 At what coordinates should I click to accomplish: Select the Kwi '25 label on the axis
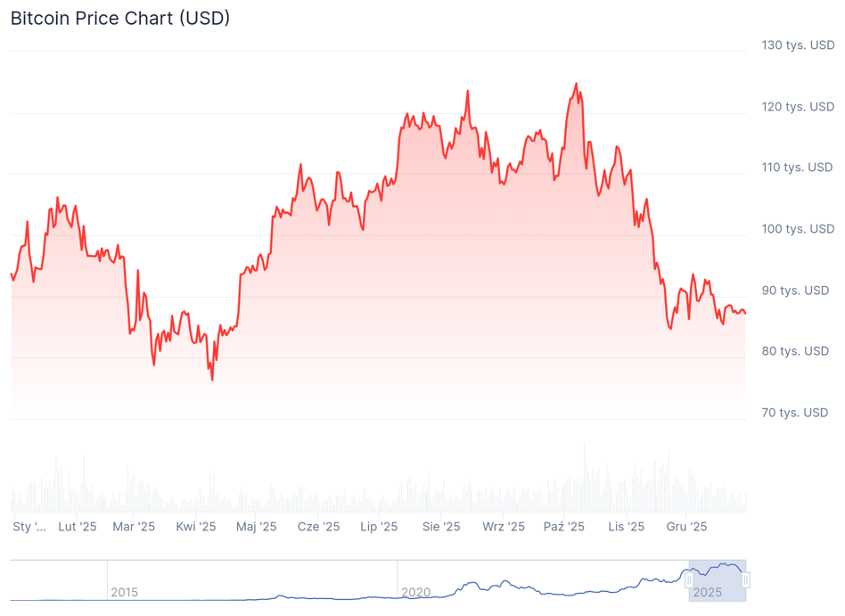[x=196, y=527]
